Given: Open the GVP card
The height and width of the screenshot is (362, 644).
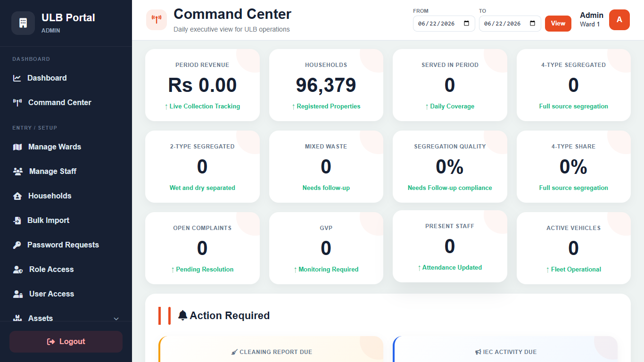Looking at the screenshot, I should pos(326,248).
